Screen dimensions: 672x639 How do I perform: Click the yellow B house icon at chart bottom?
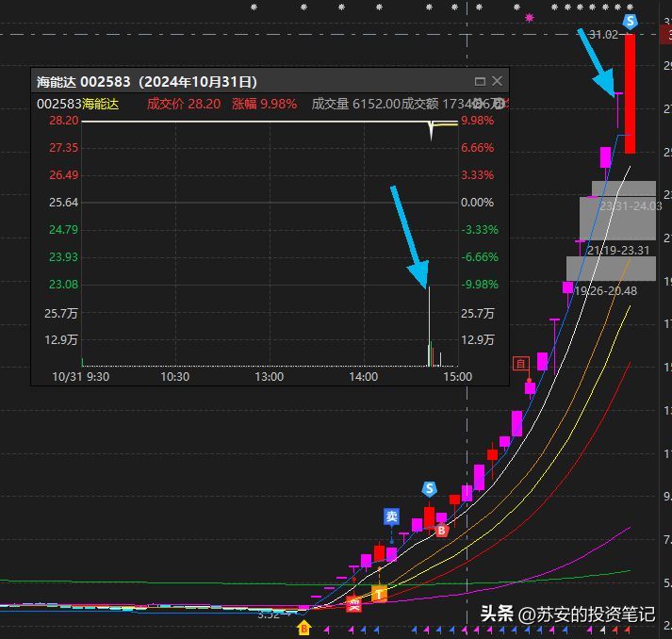pos(304,626)
